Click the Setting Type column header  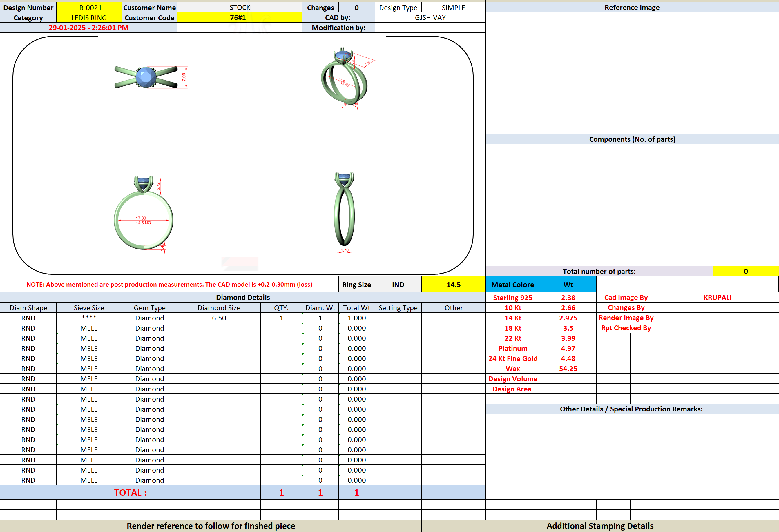(x=398, y=308)
